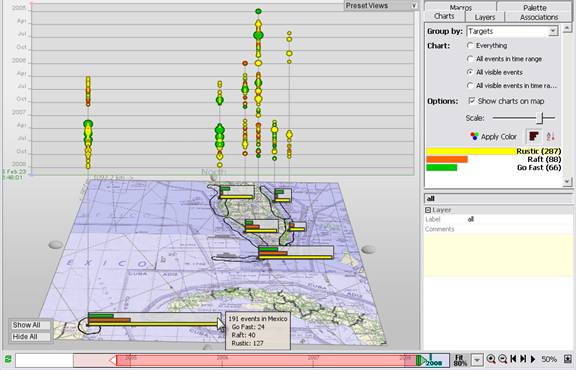Click the timeline zoom in magnifier

(490, 359)
